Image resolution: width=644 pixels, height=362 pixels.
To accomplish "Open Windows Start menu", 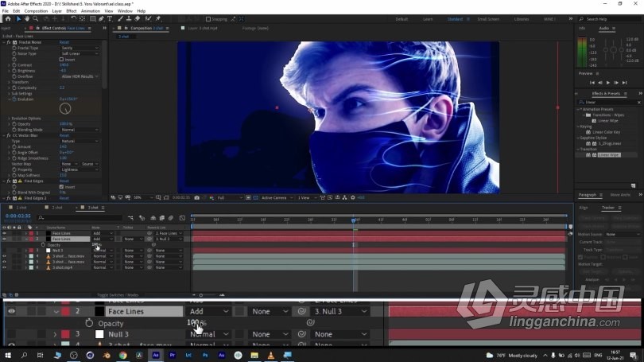I will 8,355.
